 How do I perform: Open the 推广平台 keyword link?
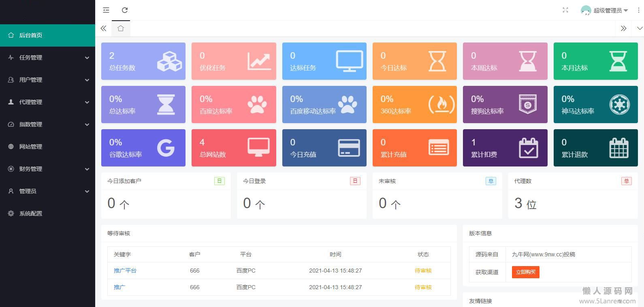tap(125, 271)
